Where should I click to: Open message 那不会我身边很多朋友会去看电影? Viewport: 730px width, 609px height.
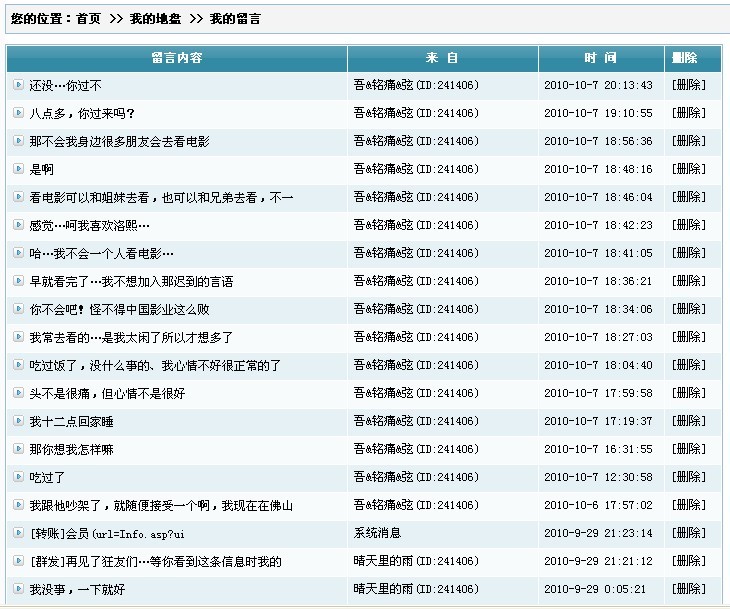click(x=119, y=142)
